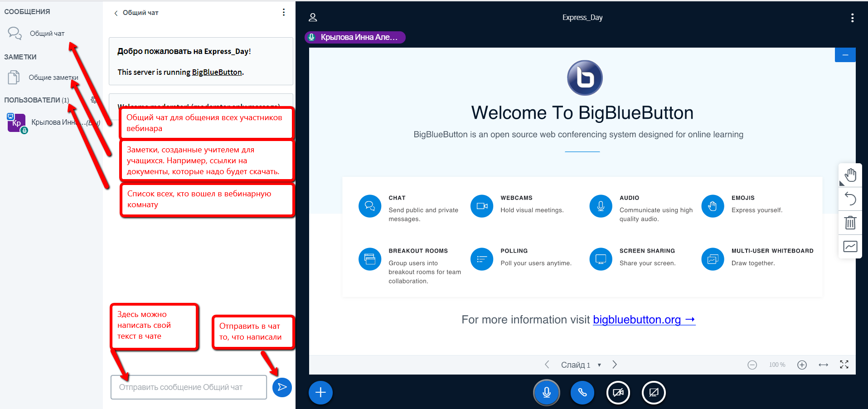Screen dimensions: 868x409
Task: Toggle the user list panel icon
Action: click(313, 18)
